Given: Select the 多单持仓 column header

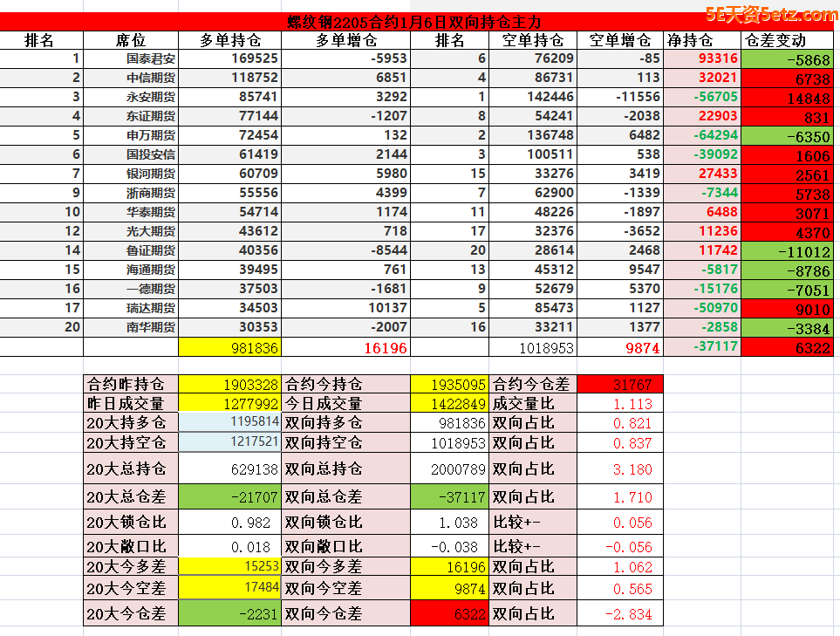Looking at the screenshot, I should point(229,40).
